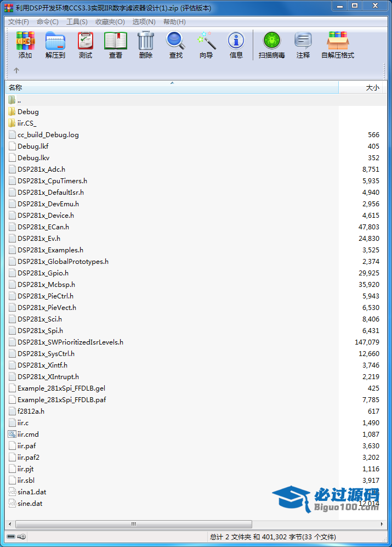This screenshot has height=547, width=392.
Task: Click the key icon in status bar
Action: 21,537
